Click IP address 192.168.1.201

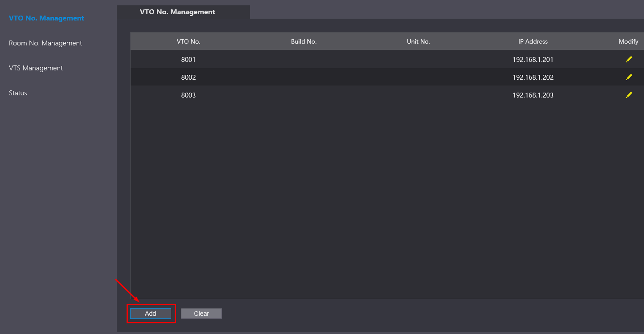[533, 59]
